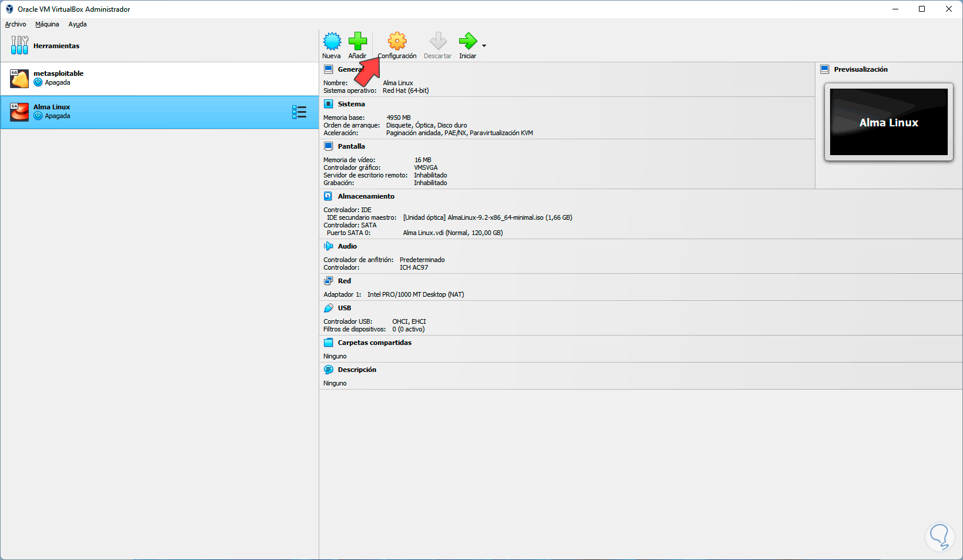
Task: Click the Red network icon
Action: [329, 281]
